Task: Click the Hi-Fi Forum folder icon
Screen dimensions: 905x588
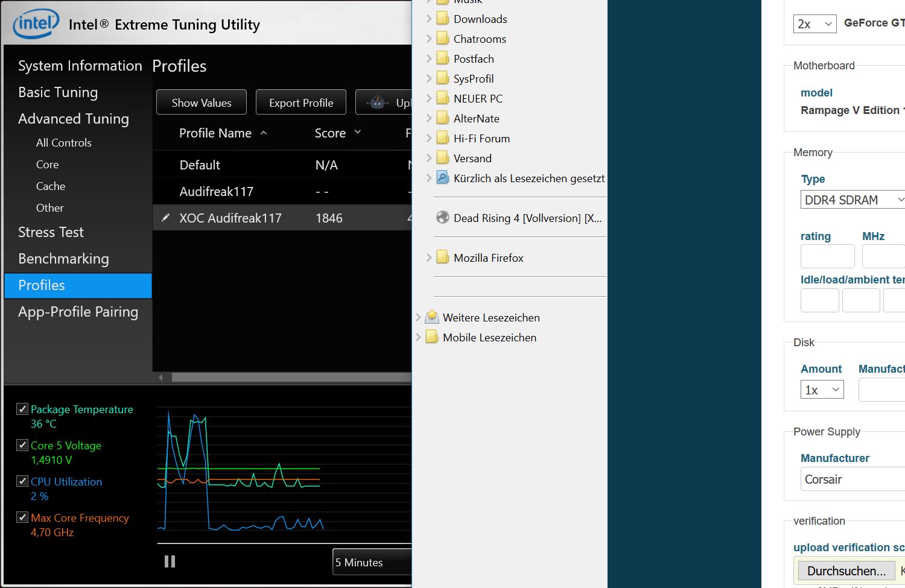Action: [443, 138]
